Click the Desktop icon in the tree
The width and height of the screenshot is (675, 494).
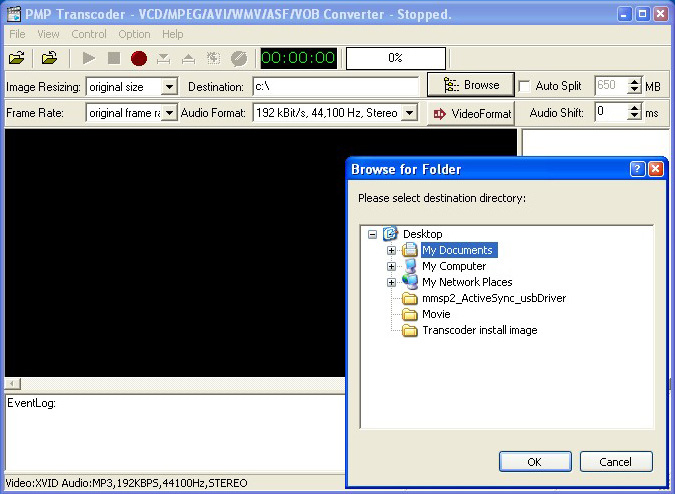390,234
